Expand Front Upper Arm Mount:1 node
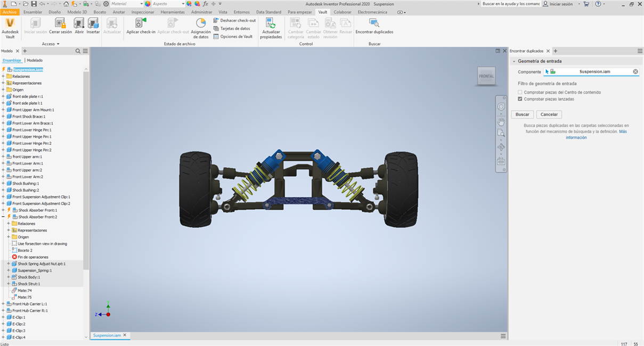The height and width of the screenshot is (346, 644). 3,110
